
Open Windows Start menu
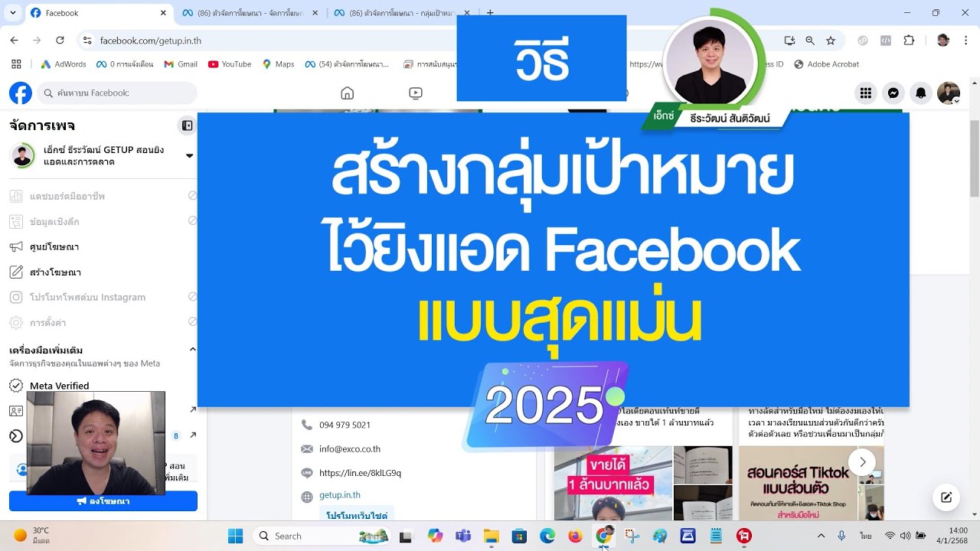(235, 536)
